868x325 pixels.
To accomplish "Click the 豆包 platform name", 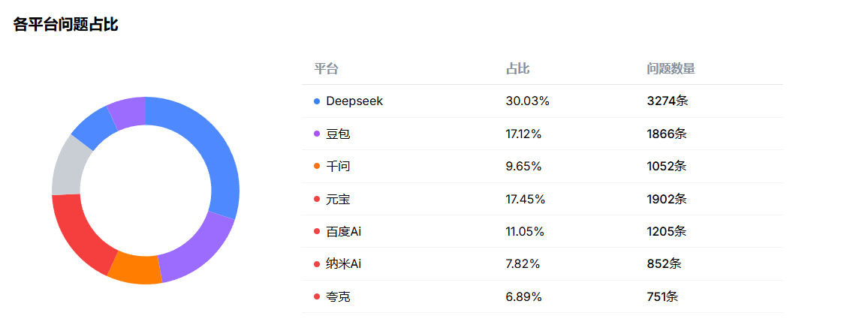I will 338,134.
